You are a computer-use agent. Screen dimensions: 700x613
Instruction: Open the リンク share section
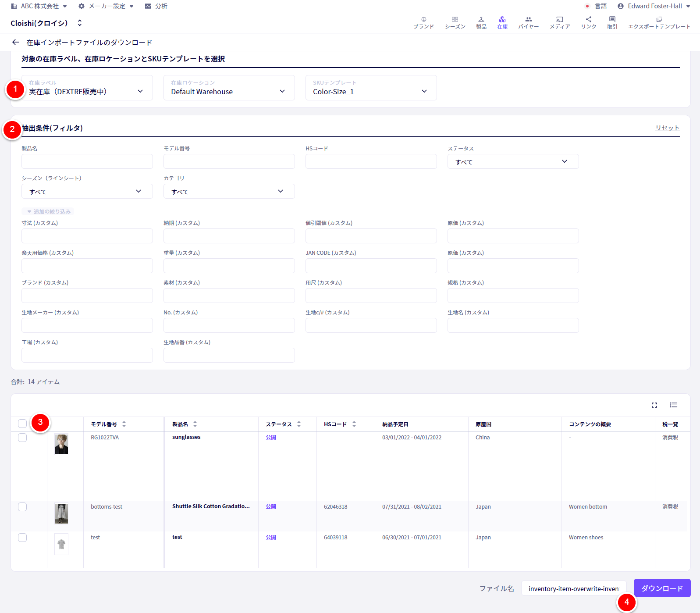pos(589,23)
